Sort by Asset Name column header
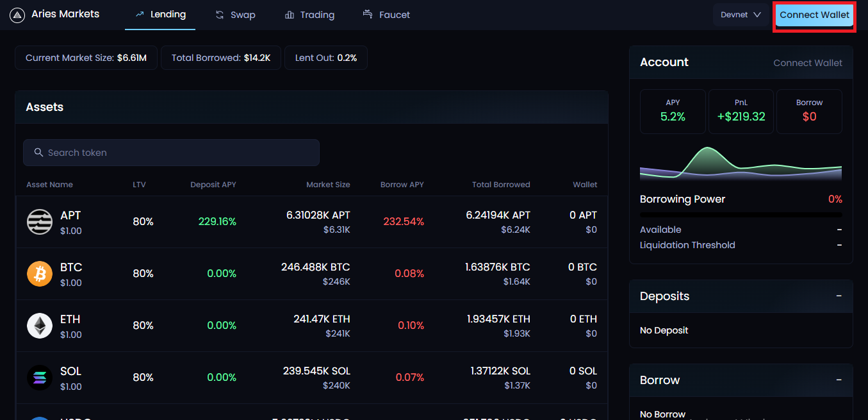The height and width of the screenshot is (420, 868). click(x=49, y=185)
